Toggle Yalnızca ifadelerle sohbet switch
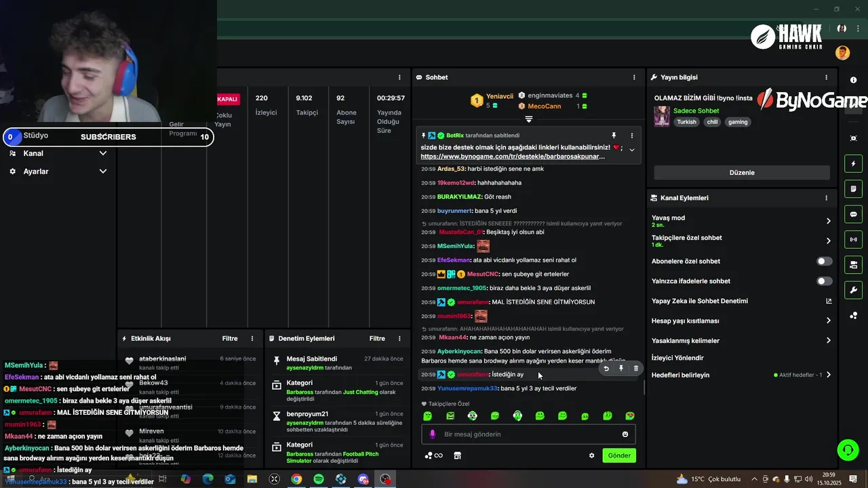868x488 pixels. (x=824, y=281)
